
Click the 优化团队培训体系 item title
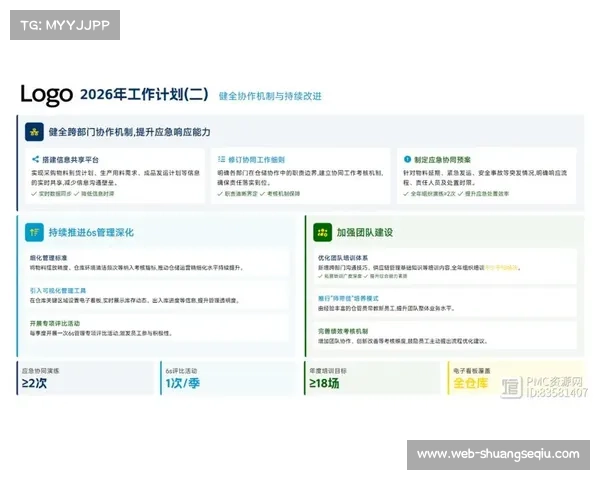coord(343,258)
